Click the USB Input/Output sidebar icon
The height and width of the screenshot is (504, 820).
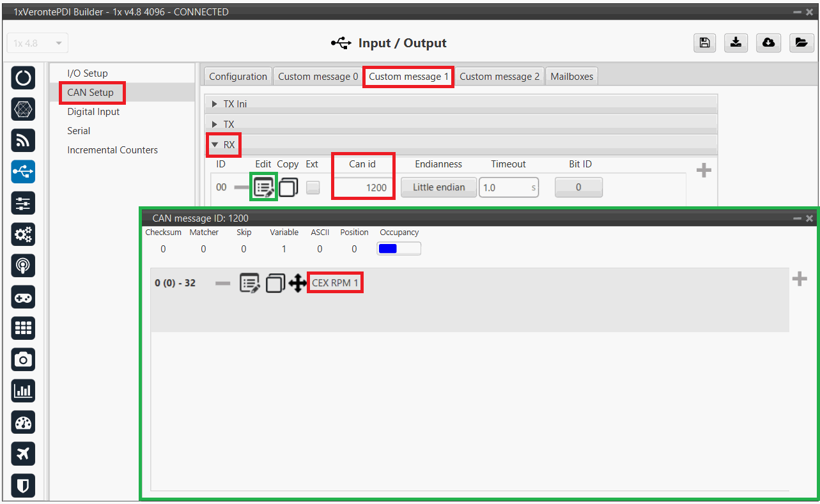coord(23,172)
